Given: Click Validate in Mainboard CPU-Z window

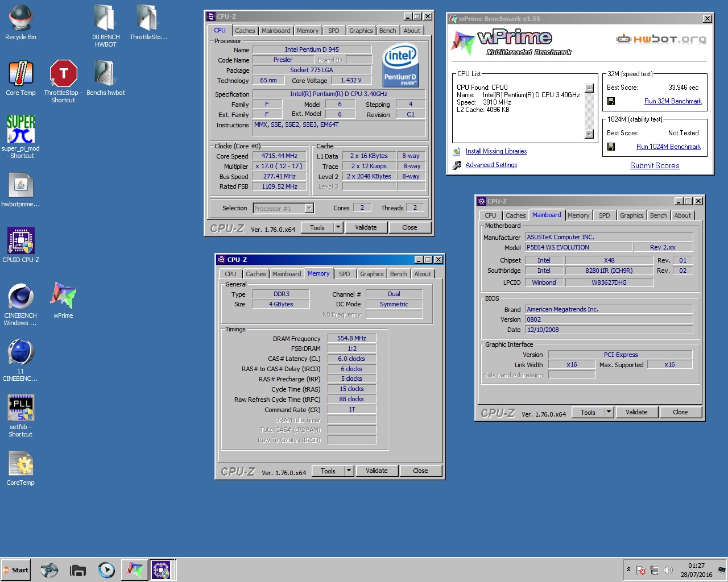Looking at the screenshot, I should click(636, 412).
